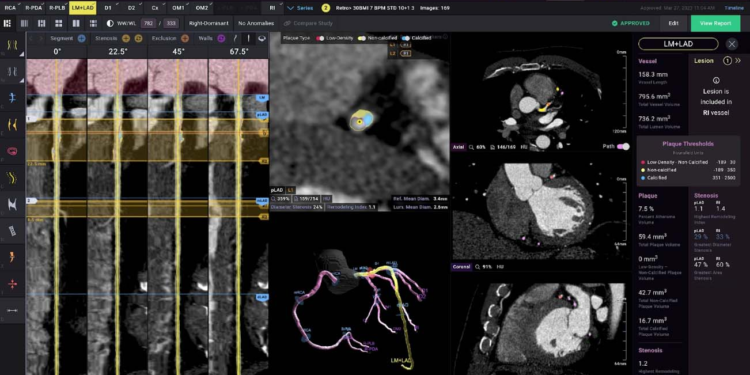Switch to the Cx vessel tab
Viewport: 750px width, 375px height.
[x=155, y=8]
